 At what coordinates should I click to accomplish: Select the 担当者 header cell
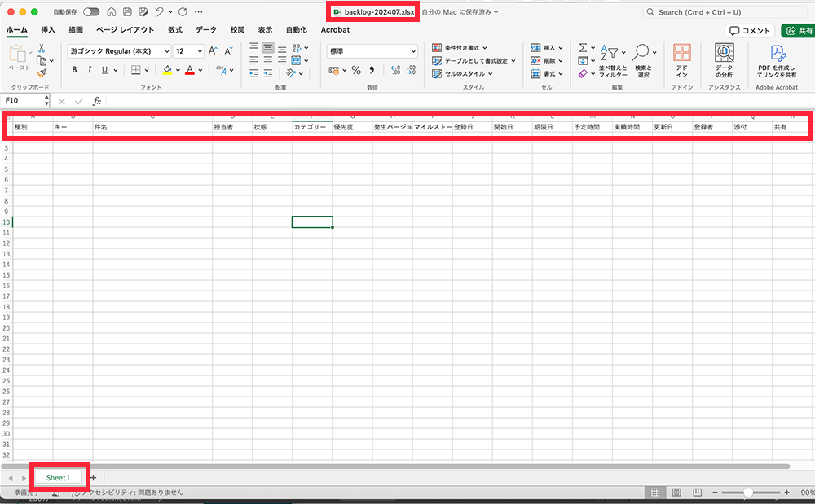[231, 127]
